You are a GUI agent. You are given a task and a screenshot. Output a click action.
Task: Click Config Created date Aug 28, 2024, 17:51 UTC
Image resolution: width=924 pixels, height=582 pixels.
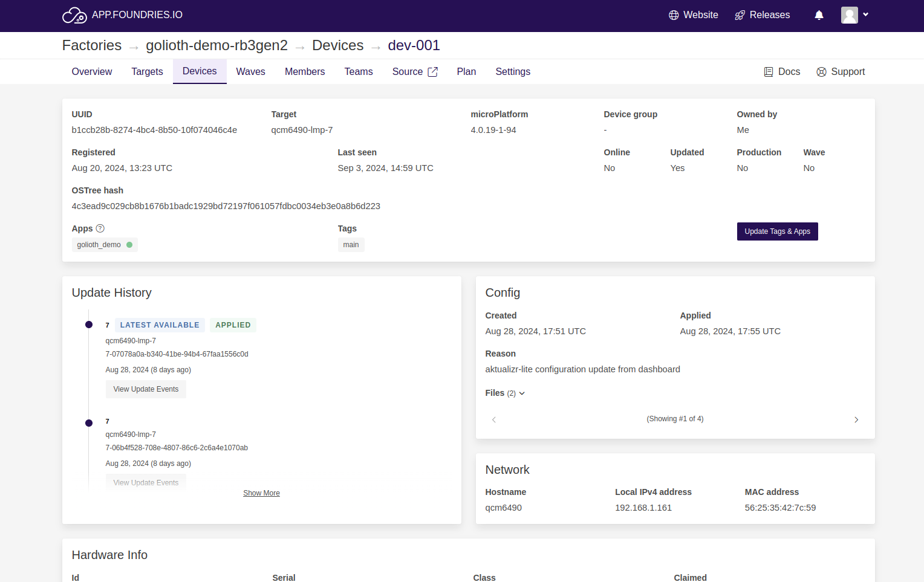tap(535, 331)
